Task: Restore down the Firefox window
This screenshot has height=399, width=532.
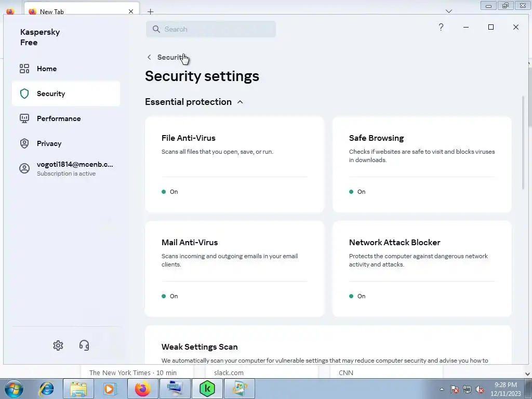Action: (506, 6)
